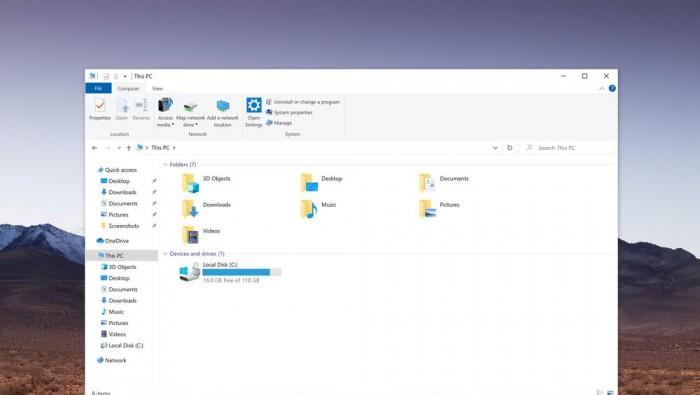The image size is (700, 395).
Task: Open Desktop under Quick access
Action: coord(115,181)
